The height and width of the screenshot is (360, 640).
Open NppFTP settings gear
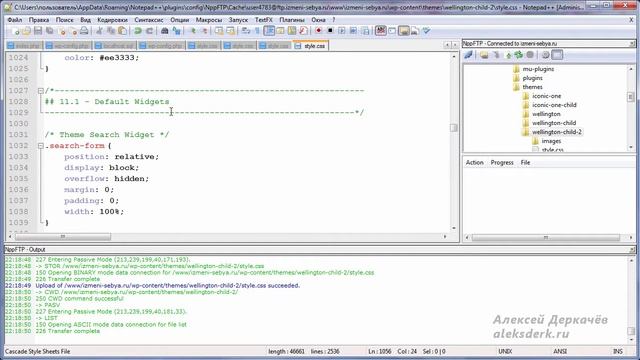[546, 55]
